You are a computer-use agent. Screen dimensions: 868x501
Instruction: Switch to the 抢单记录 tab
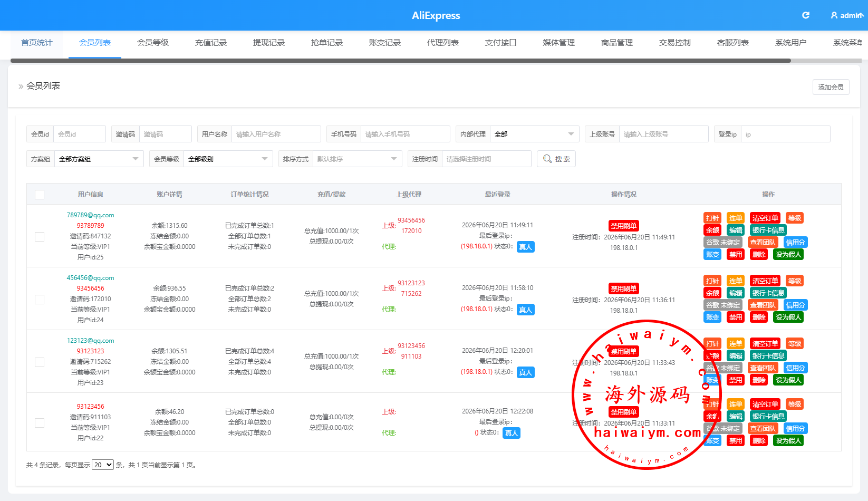click(327, 43)
